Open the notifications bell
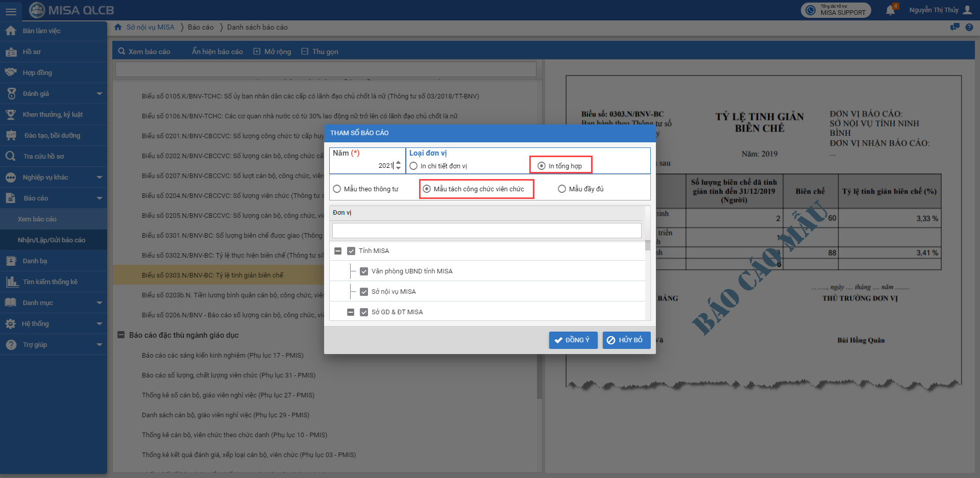This screenshot has width=980, height=478. pos(890,10)
